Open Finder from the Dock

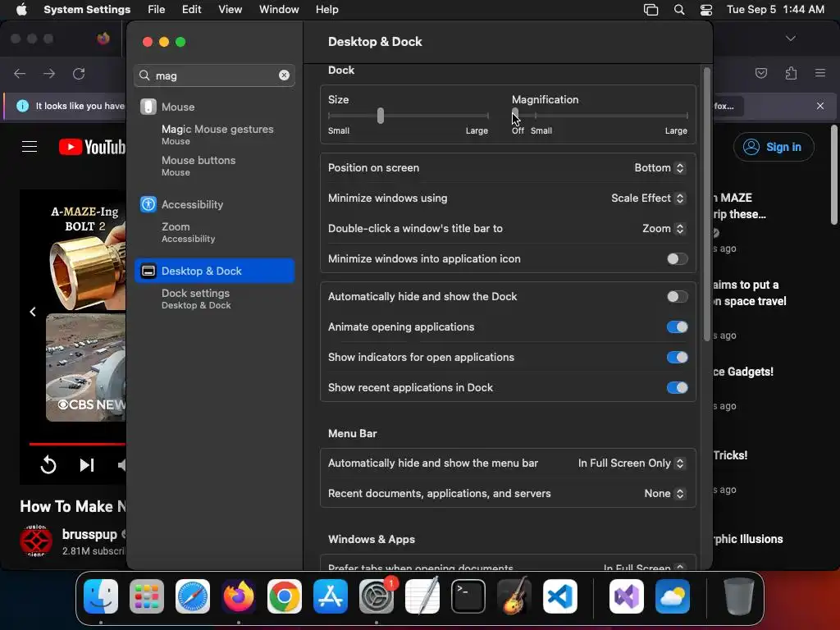coord(101,596)
